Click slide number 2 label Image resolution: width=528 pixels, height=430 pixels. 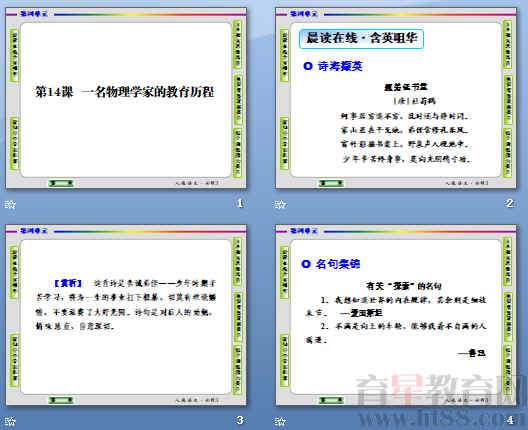click(x=510, y=203)
